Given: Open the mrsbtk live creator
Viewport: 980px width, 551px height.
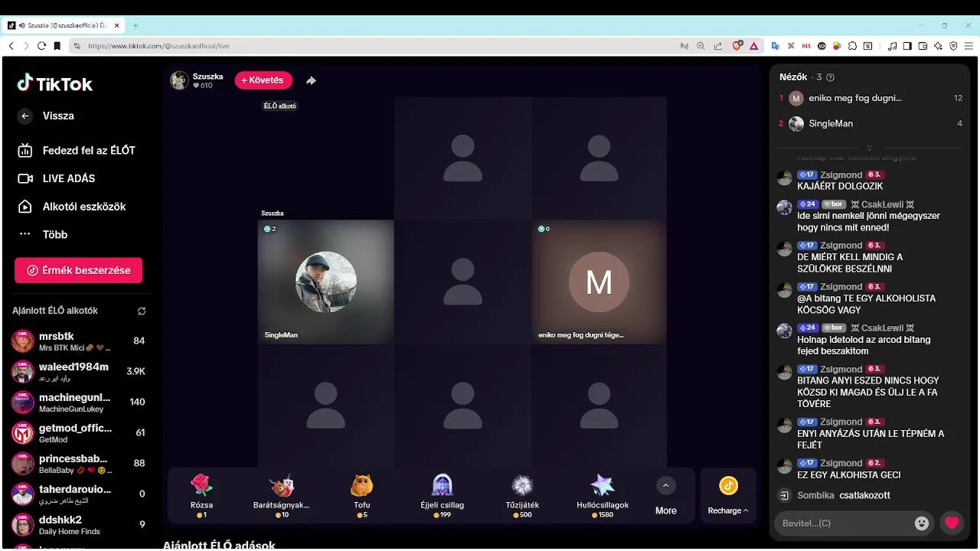Looking at the screenshot, I should point(79,341).
